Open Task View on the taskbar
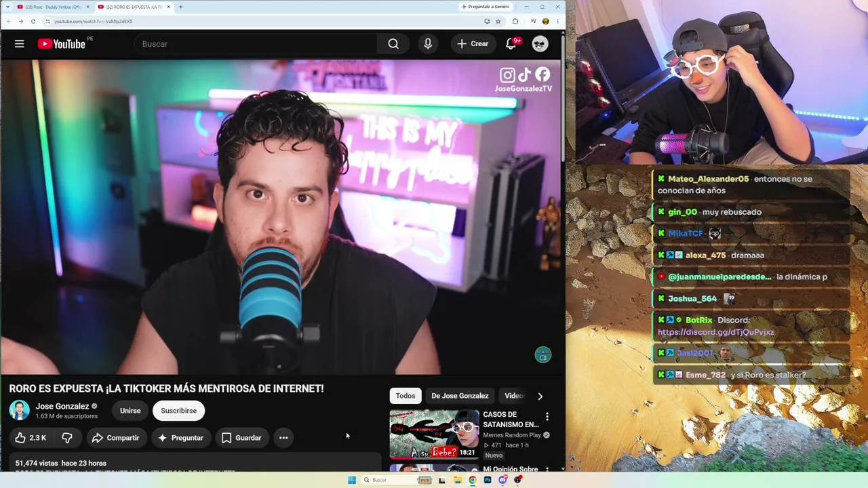Image resolution: width=868 pixels, height=488 pixels. [441, 480]
